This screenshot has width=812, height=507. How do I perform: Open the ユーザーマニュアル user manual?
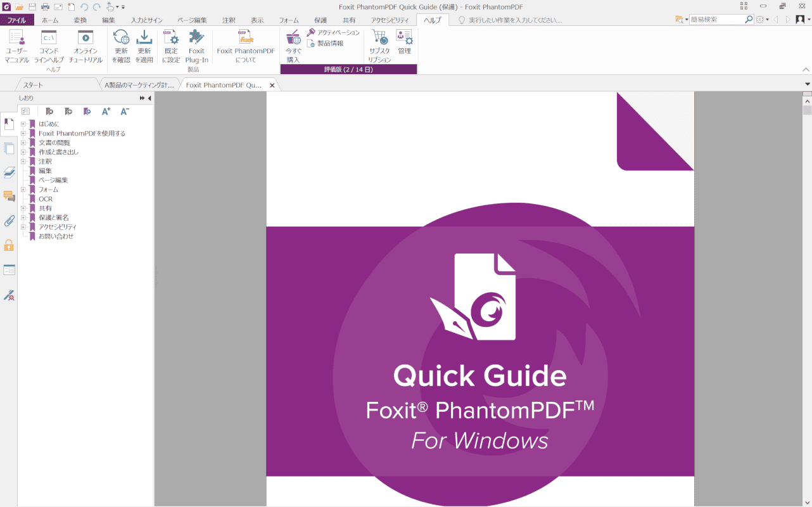click(17, 46)
